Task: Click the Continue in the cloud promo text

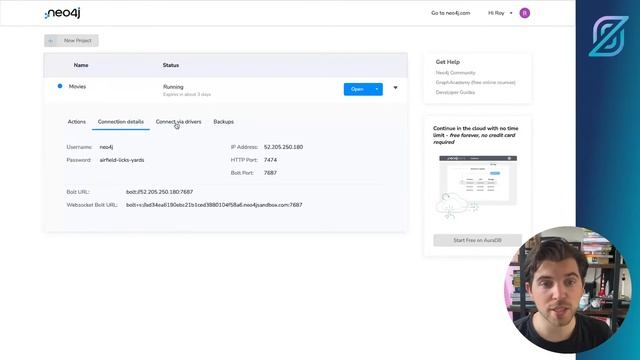Action: 476,135
